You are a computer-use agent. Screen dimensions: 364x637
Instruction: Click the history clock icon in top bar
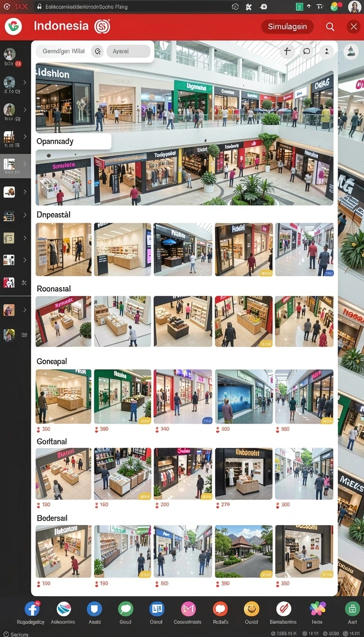click(235, 7)
